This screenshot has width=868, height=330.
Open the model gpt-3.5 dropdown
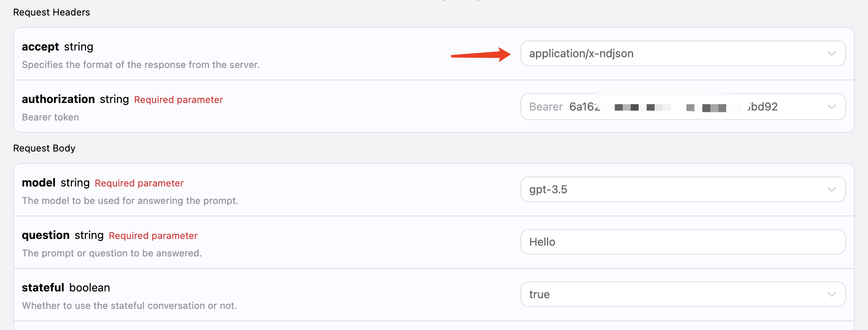point(683,189)
